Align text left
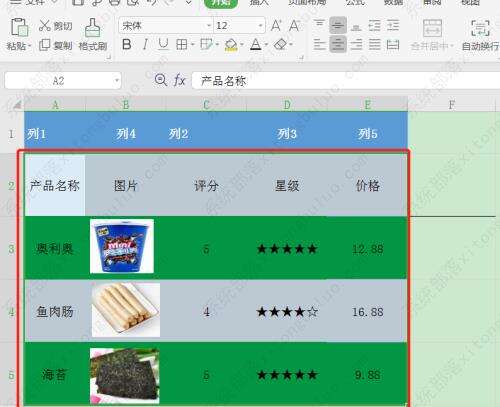Viewport: 500px width, 407px height. [x=319, y=44]
